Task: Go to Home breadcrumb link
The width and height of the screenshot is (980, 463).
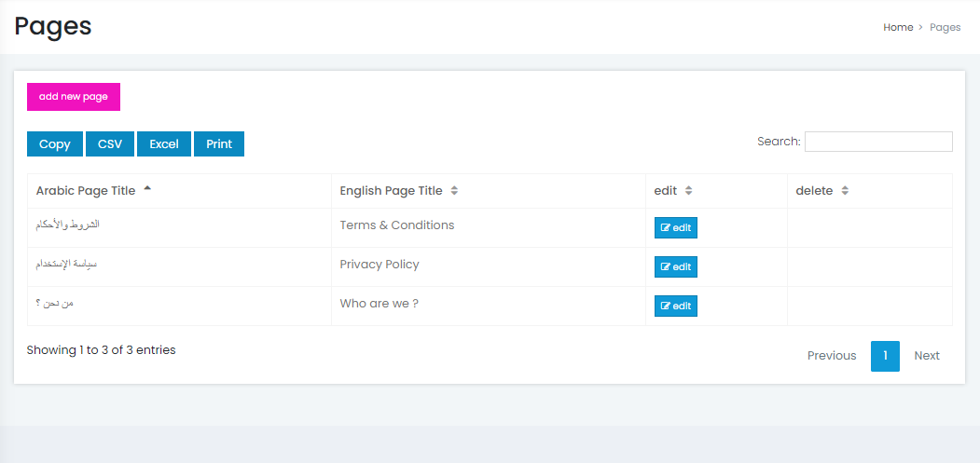Action: (x=898, y=28)
